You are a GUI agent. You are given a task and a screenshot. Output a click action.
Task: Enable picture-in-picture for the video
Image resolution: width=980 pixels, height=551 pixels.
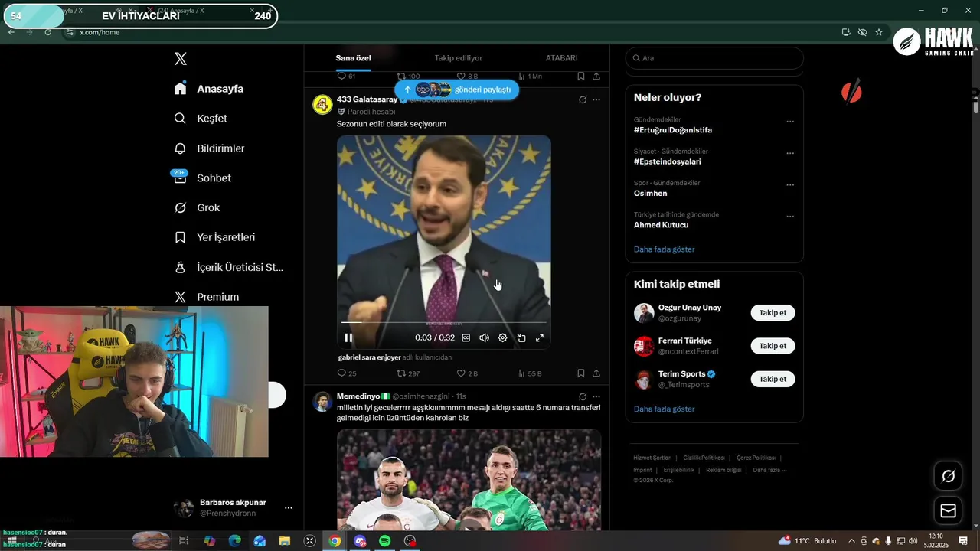521,337
